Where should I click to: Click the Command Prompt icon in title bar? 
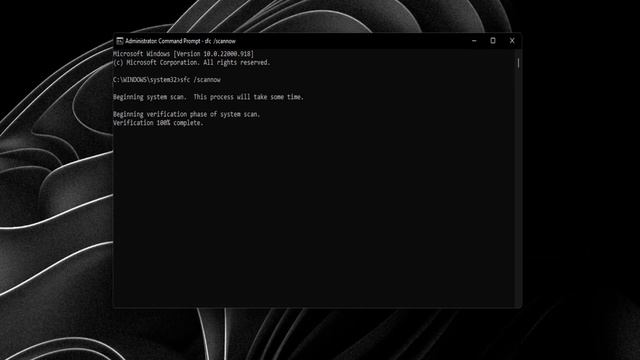pyautogui.click(x=120, y=41)
